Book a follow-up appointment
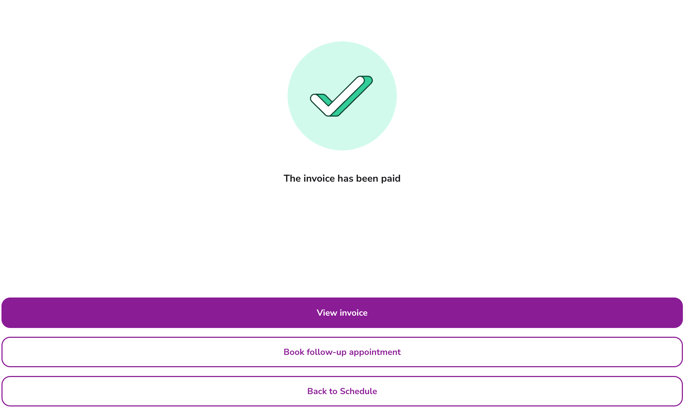Screen dimensions: 688x417 tap(342, 352)
